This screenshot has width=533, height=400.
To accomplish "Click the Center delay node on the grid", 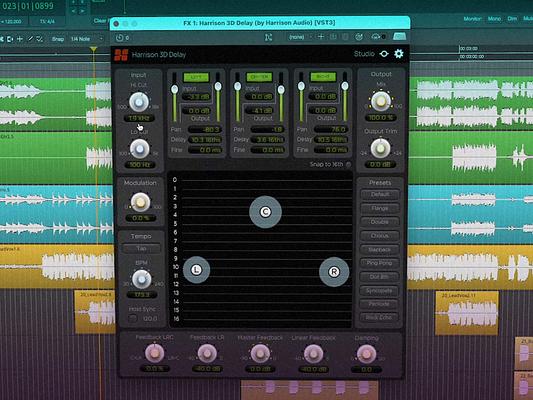I will [265, 212].
